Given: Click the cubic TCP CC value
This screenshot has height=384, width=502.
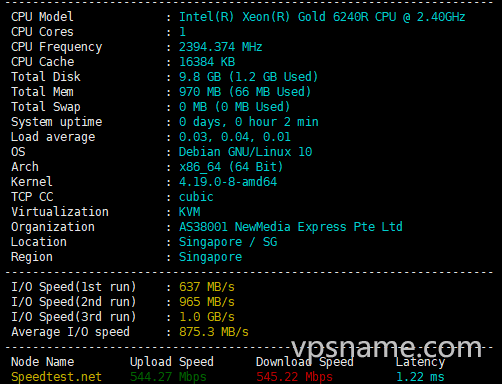Looking at the screenshot, I should [196, 197].
